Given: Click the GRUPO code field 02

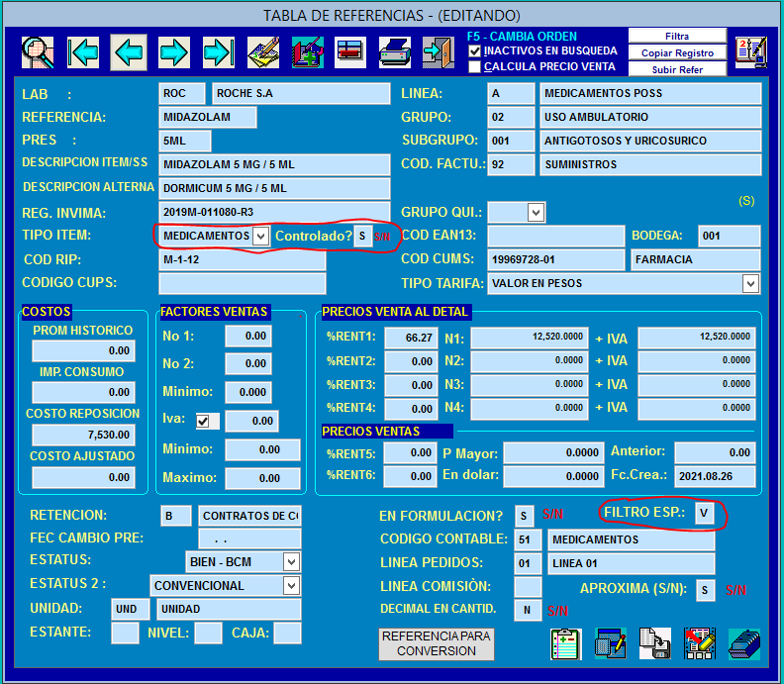Looking at the screenshot, I should (511, 117).
